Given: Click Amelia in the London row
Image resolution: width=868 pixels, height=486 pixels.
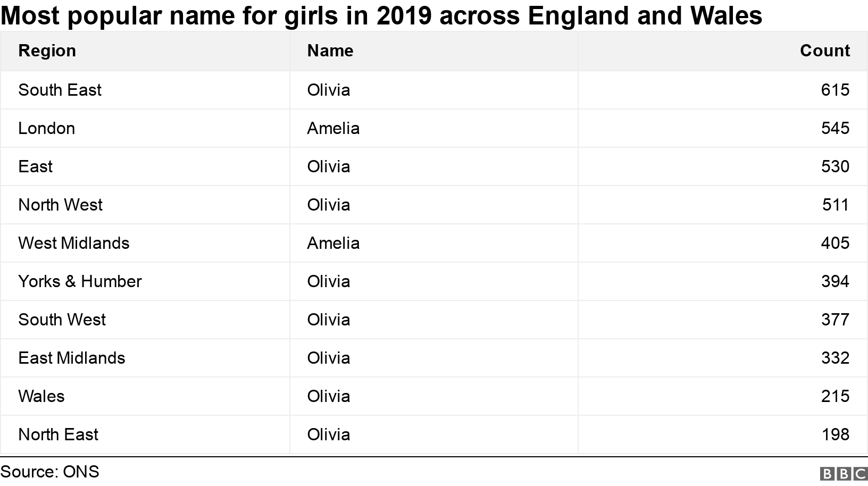Looking at the screenshot, I should [x=333, y=128].
